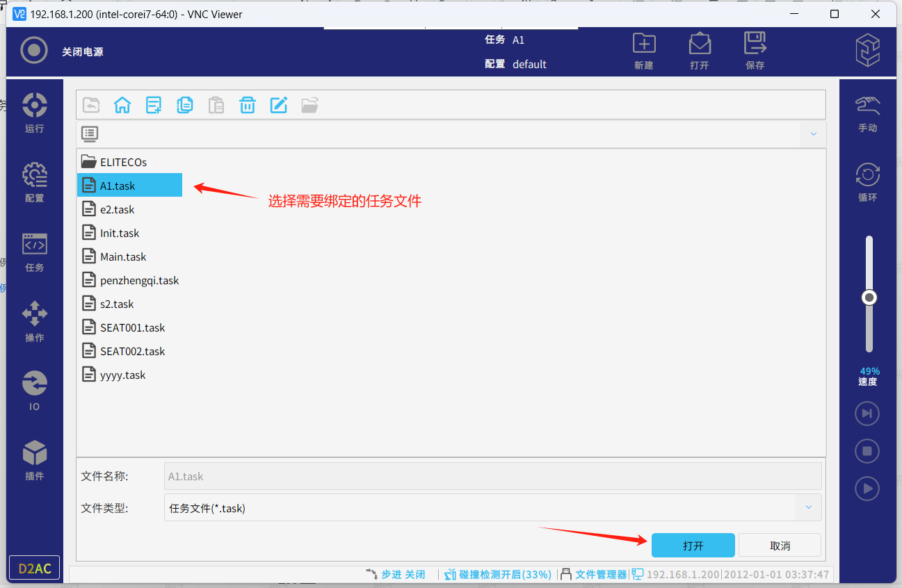Viewport: 902px width, 588px height.
Task: Toggle 手动 manual mode
Action: coord(867,113)
